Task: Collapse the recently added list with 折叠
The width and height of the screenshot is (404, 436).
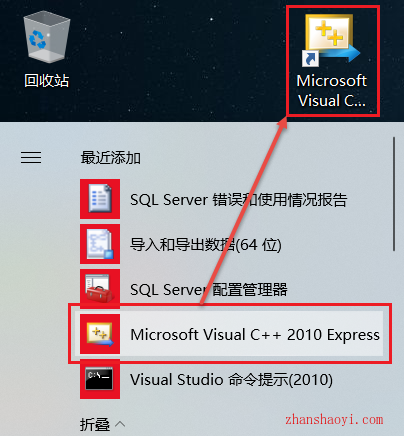Action: point(95,425)
